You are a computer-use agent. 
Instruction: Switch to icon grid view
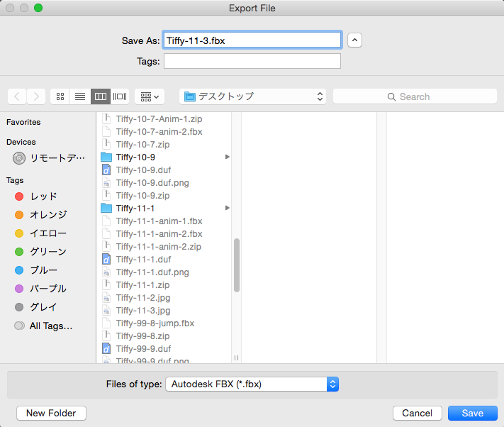coord(60,96)
